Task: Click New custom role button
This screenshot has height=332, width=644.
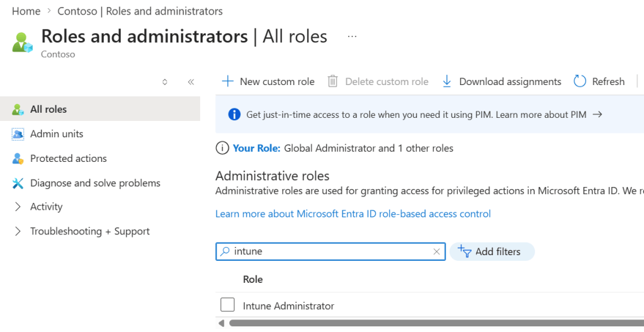Action: click(268, 81)
